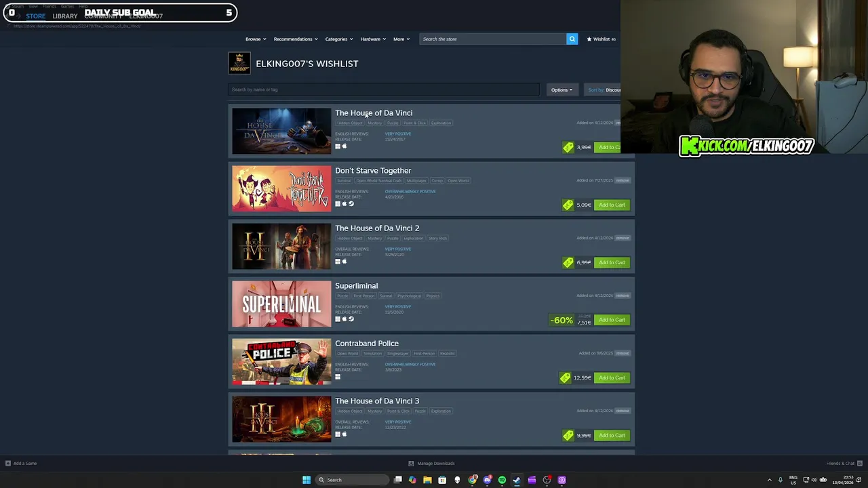
Task: Open Discord from taskbar
Action: [487, 480]
